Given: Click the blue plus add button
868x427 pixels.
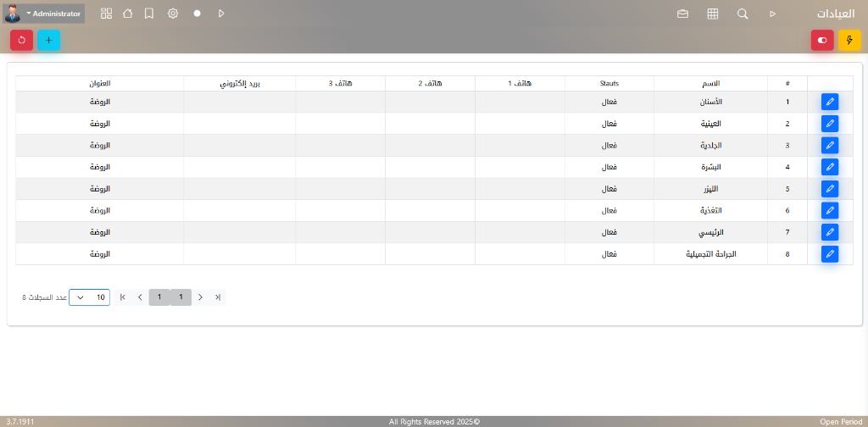Looking at the screenshot, I should tap(49, 40).
